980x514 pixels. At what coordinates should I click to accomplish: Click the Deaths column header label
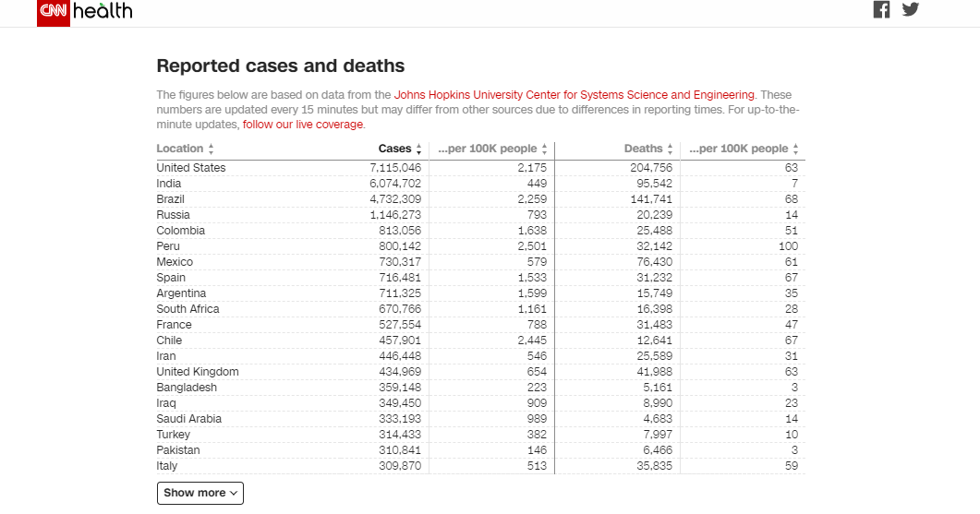pos(643,149)
